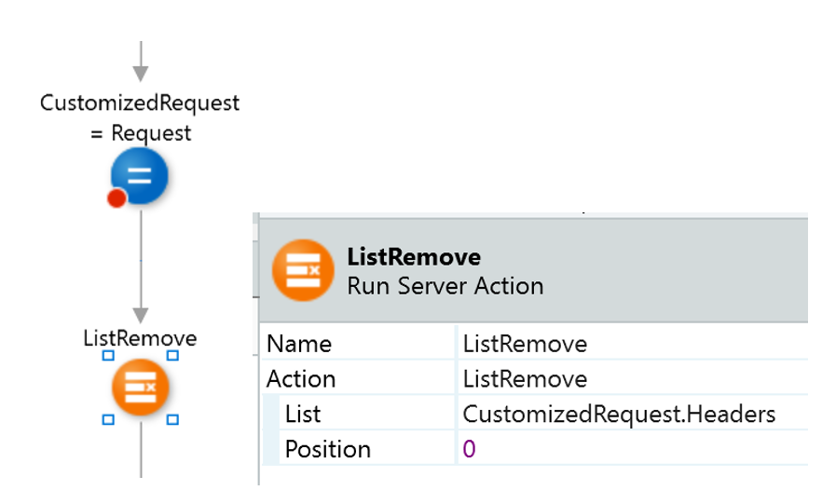Select the Action property row label
Screen dimensions: 822x504
click(x=301, y=379)
